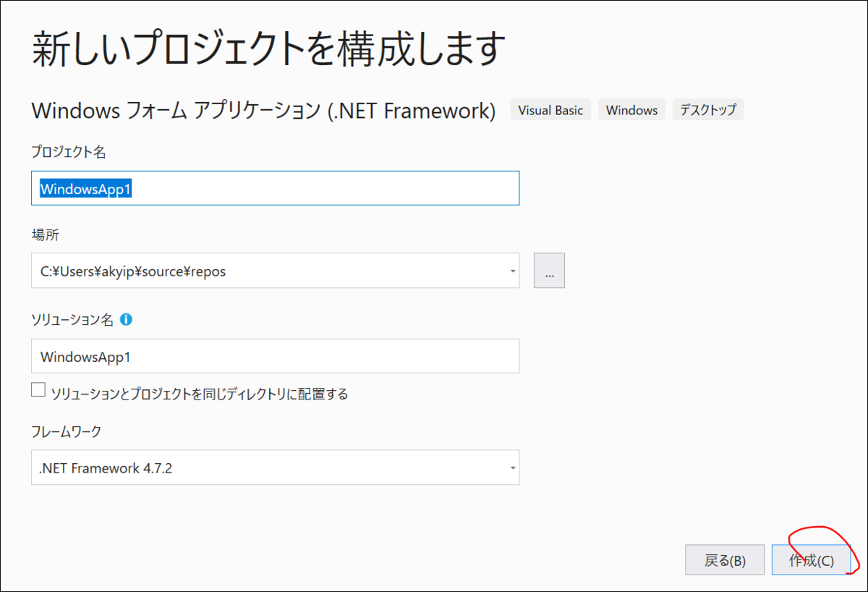Screen dimensions: 868x592
Task: Open the フレームワーク version dropdown
Action: point(512,468)
